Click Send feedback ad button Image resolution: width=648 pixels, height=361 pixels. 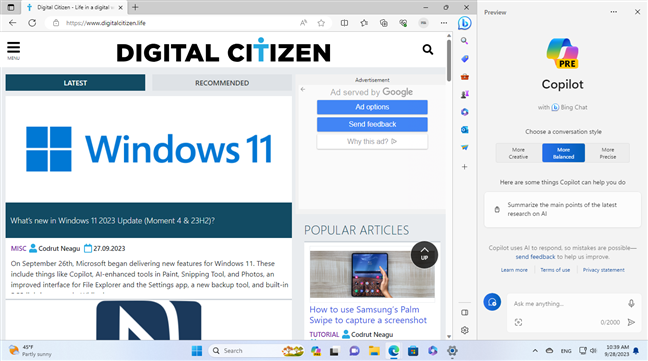pos(372,124)
